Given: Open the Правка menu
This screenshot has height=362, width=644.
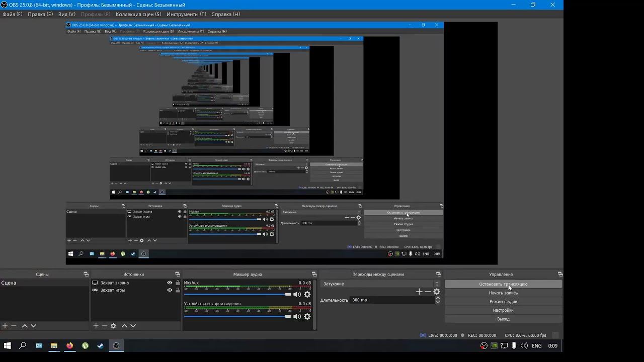Looking at the screenshot, I should tap(40, 14).
